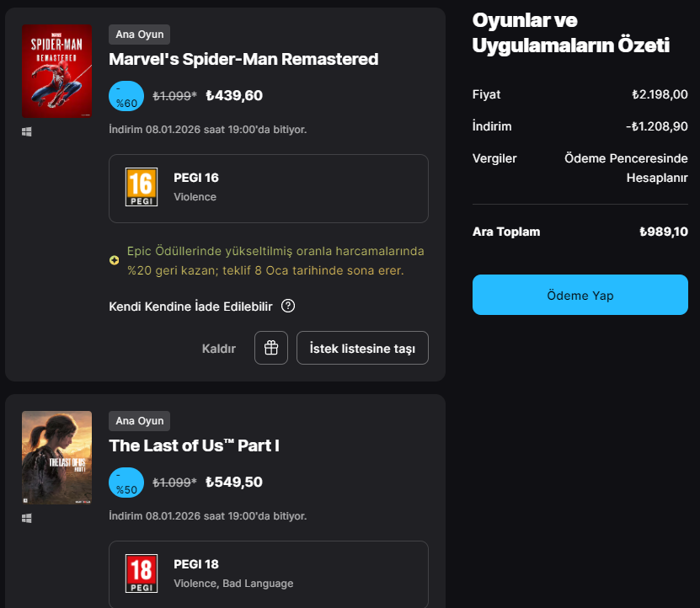Viewport: 700px width, 608px height.
Task: Click Ana Oyun tag above Spider-Man title
Action: (x=139, y=35)
